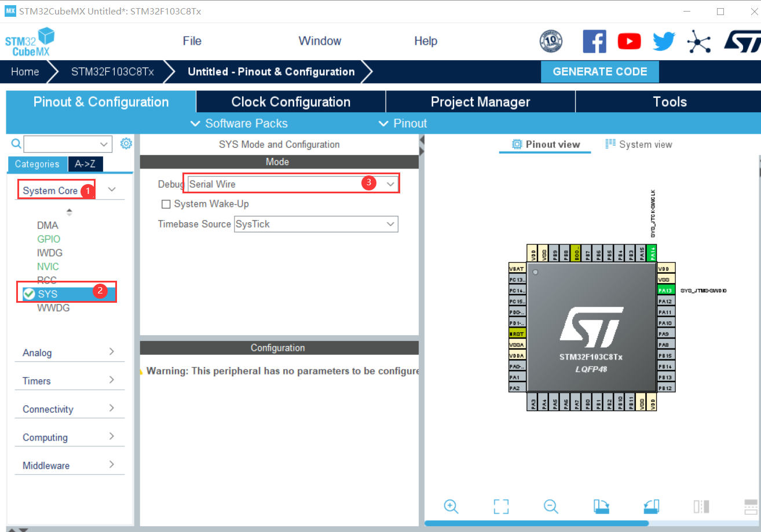This screenshot has height=532, width=761.
Task: Click the VBAT pin
Action: click(517, 269)
